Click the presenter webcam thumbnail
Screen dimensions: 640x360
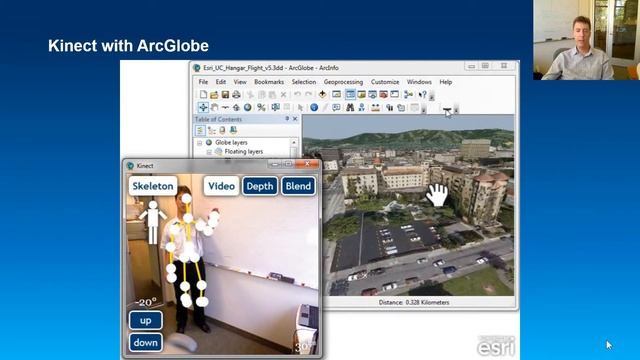pos(587,40)
